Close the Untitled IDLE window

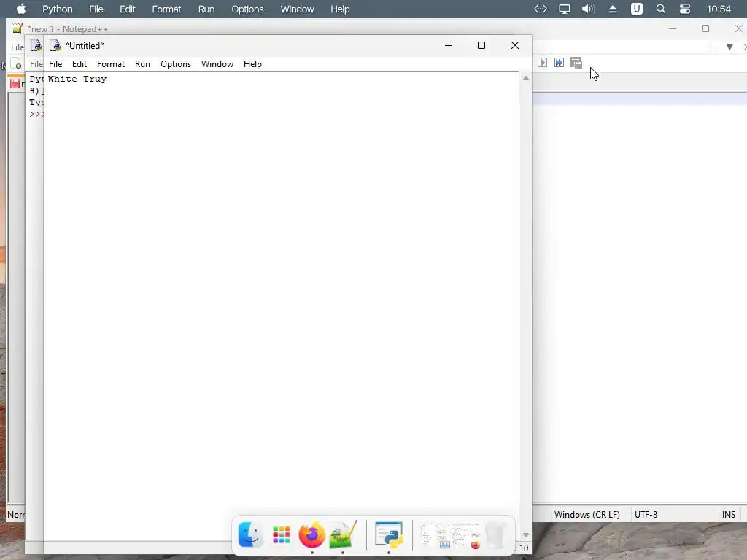pyautogui.click(x=515, y=46)
